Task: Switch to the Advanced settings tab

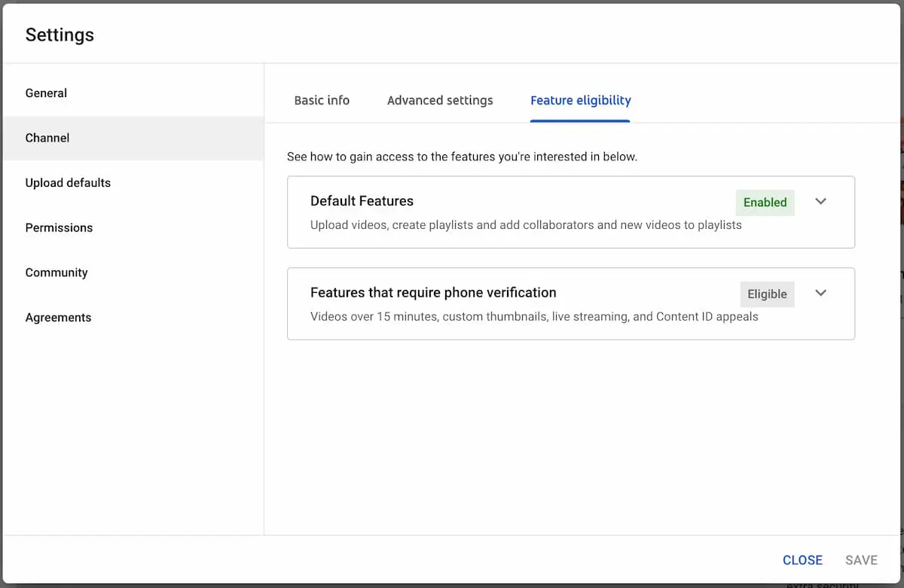Action: point(440,101)
